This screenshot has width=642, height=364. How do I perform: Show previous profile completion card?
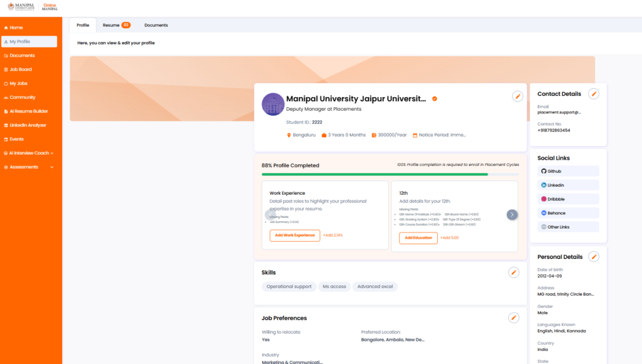point(270,214)
